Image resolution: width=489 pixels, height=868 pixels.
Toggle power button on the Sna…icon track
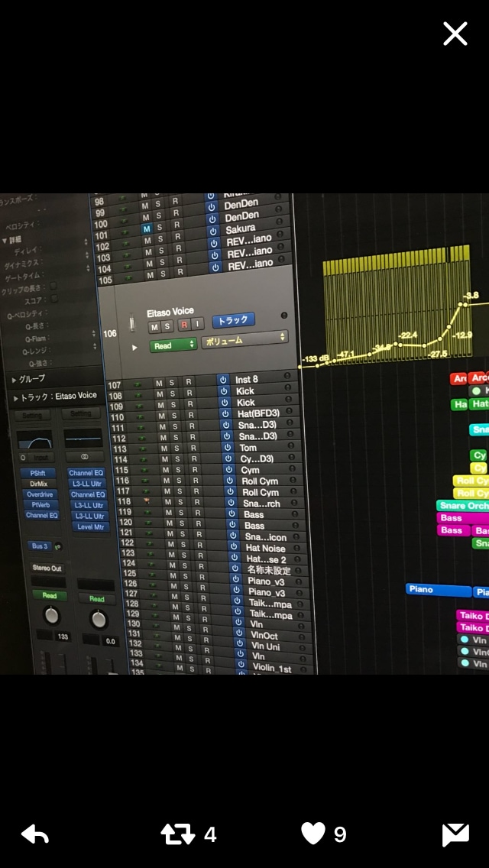233,536
